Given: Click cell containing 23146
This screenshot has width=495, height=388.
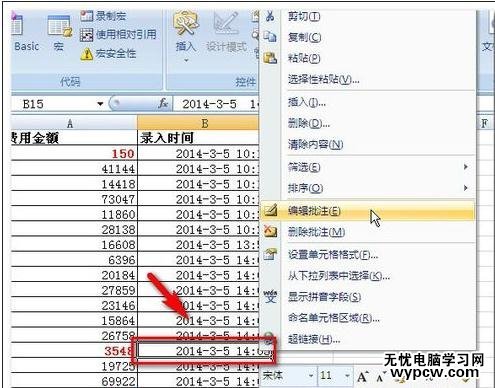Looking at the screenshot, I should click(73, 305).
